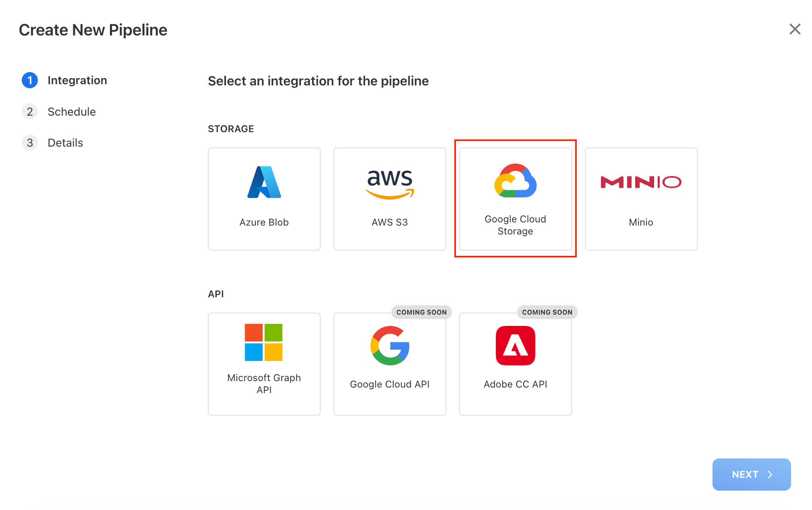
Task: Jump to the Schedule step
Action: [72, 112]
